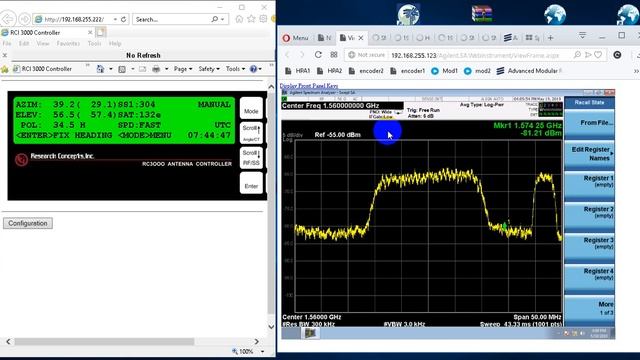Refresh the 192.168.255.222 page in Internet Explorer
Screen dimensions: 640x360
coord(124,19)
